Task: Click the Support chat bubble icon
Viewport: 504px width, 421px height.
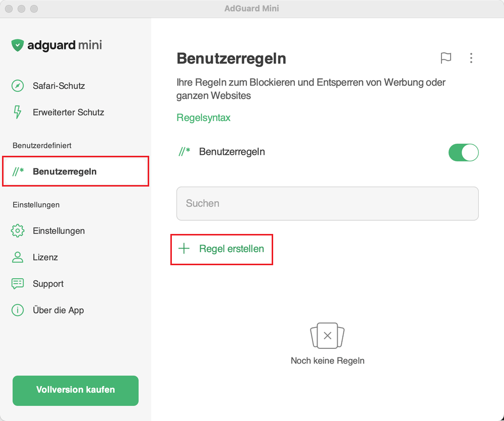Action: pos(18,284)
